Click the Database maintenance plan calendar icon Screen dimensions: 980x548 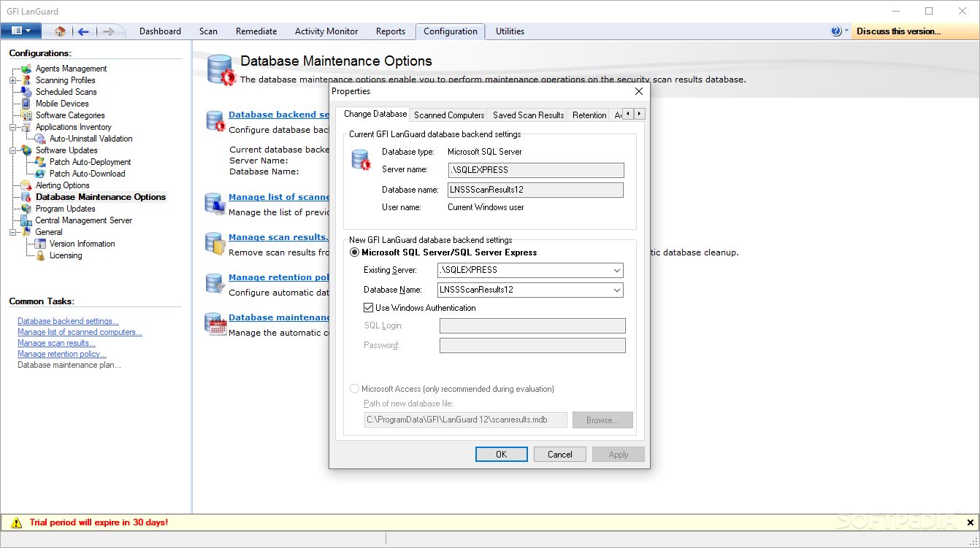216,324
